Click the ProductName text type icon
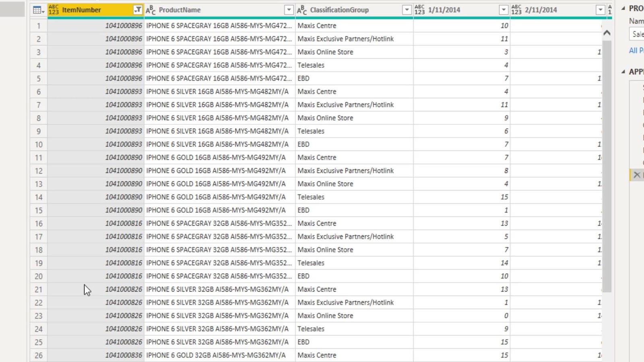 pyautogui.click(x=151, y=10)
